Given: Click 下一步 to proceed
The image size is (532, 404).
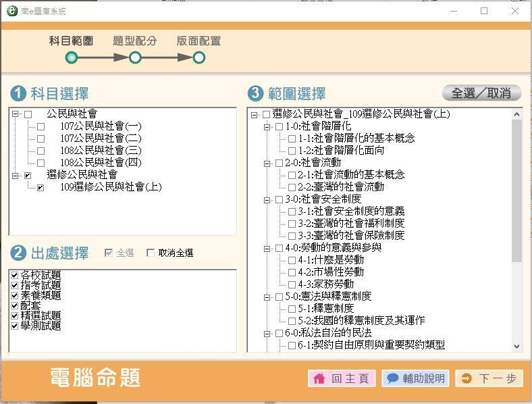Looking at the screenshot, I should [x=489, y=378].
